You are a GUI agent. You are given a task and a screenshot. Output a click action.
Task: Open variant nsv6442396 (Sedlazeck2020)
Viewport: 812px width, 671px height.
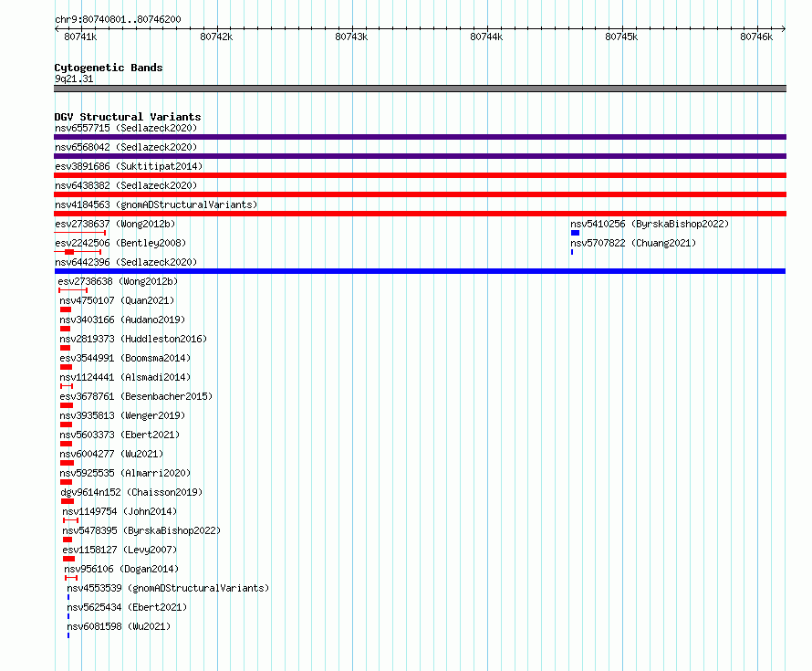click(126, 262)
